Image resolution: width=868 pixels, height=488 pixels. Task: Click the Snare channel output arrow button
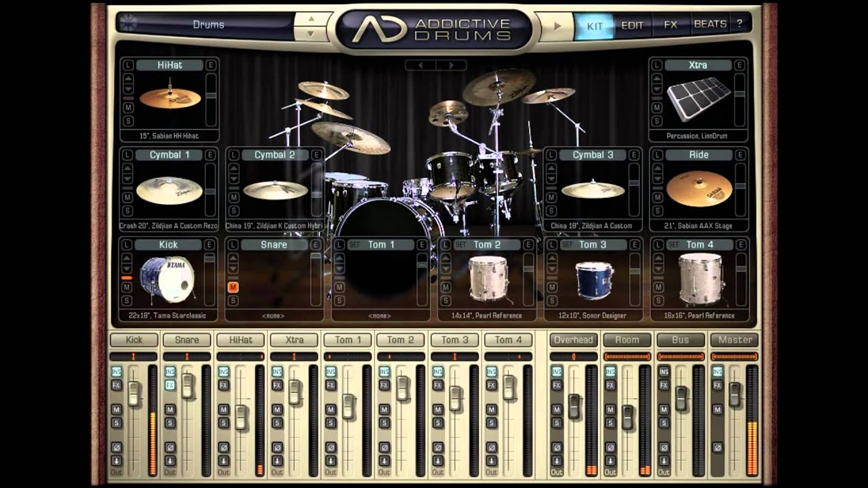click(x=170, y=460)
